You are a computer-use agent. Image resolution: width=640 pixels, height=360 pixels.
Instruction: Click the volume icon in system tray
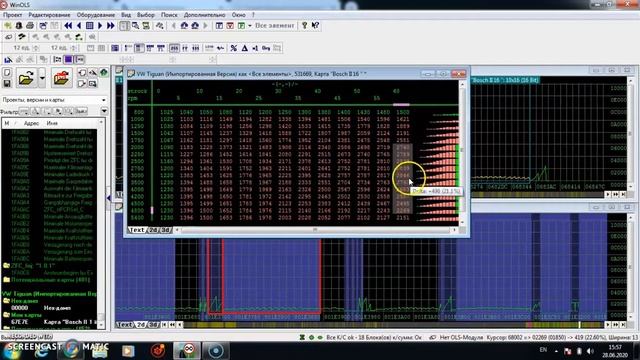[590, 351]
